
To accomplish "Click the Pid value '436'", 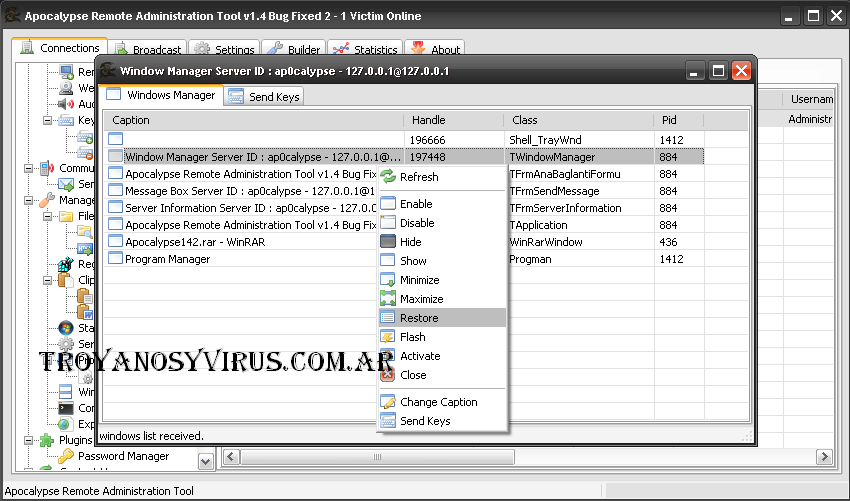I will [668, 242].
